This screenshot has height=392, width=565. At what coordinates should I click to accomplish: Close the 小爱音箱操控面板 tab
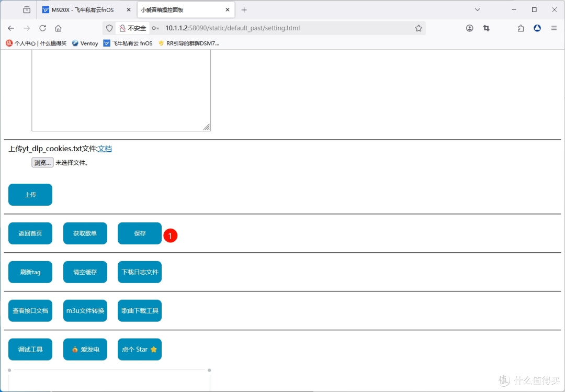[228, 10]
